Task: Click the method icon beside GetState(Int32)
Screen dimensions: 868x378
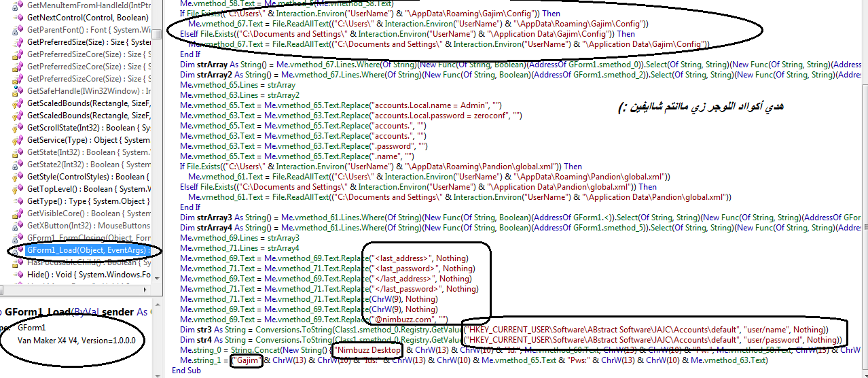Action: [18, 152]
